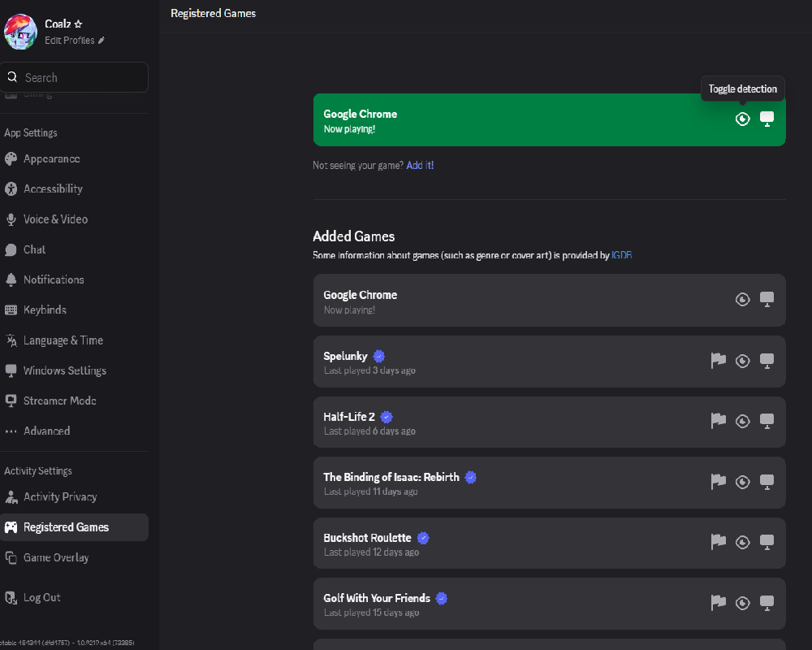The width and height of the screenshot is (812, 650).
Task: Click the Add it! link
Action: tap(420, 165)
